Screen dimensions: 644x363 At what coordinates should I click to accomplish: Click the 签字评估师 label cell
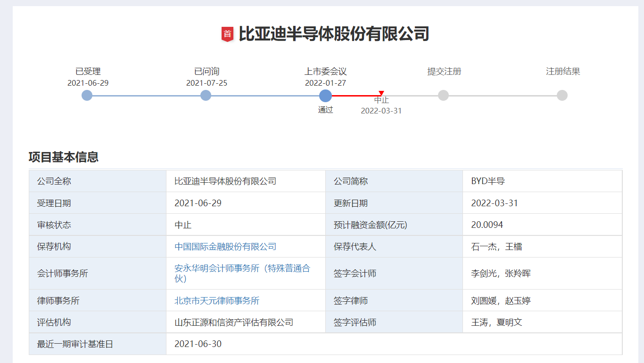394,322
